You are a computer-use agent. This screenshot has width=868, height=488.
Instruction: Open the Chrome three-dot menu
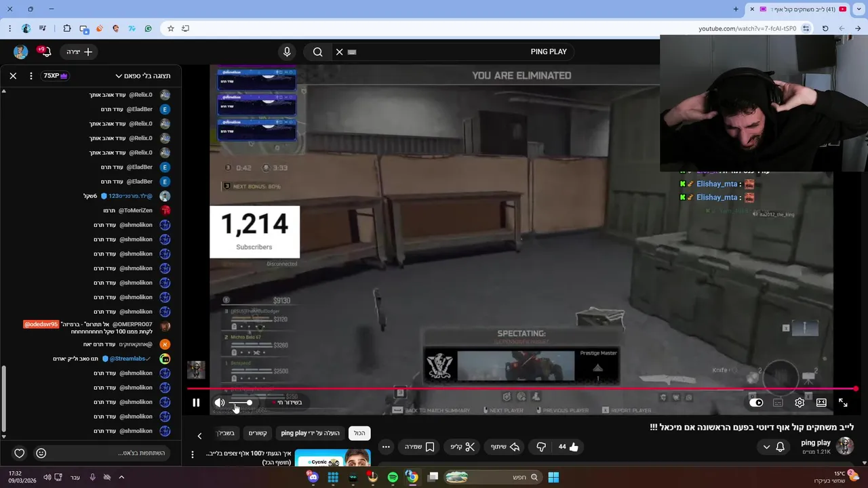[9, 28]
